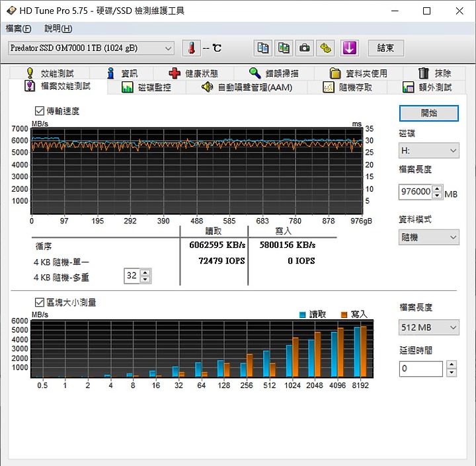
Task: Switch to the 健康狀態 tab
Action: coord(194,73)
